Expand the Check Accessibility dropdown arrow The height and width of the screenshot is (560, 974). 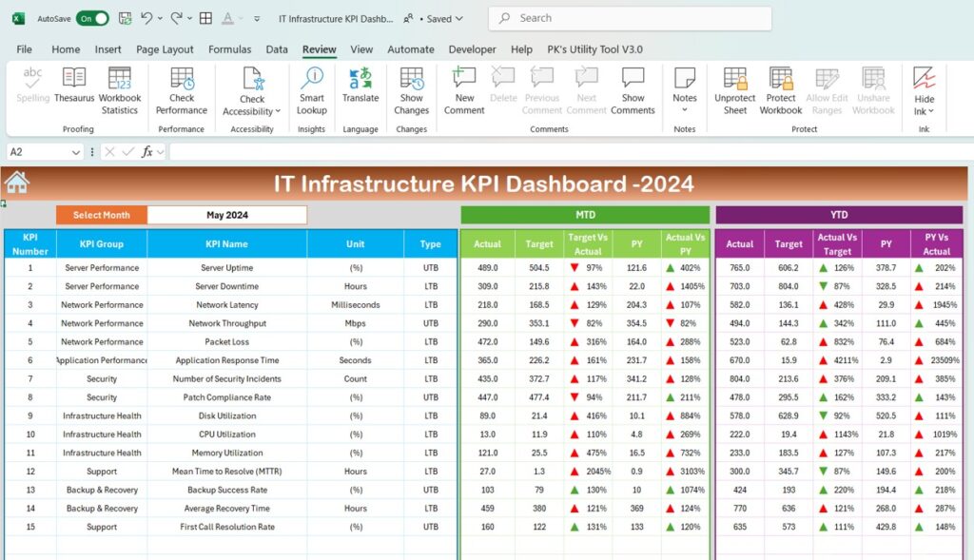[278, 112]
